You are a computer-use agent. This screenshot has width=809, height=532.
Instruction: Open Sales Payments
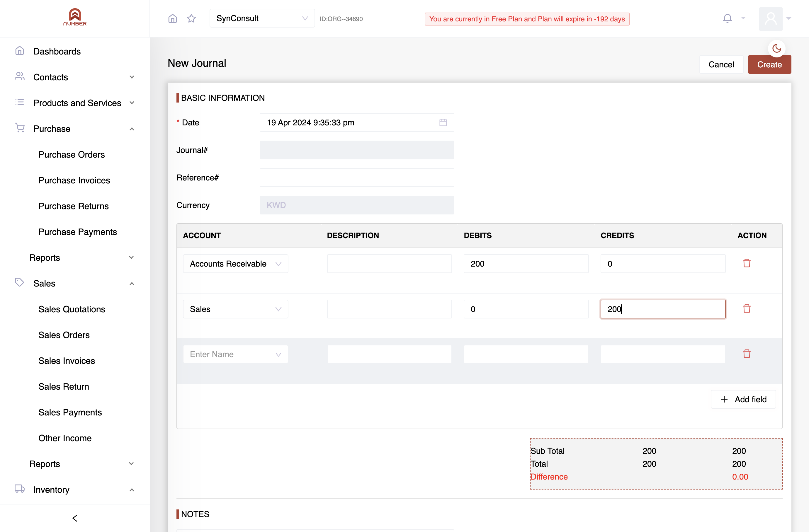tap(70, 412)
